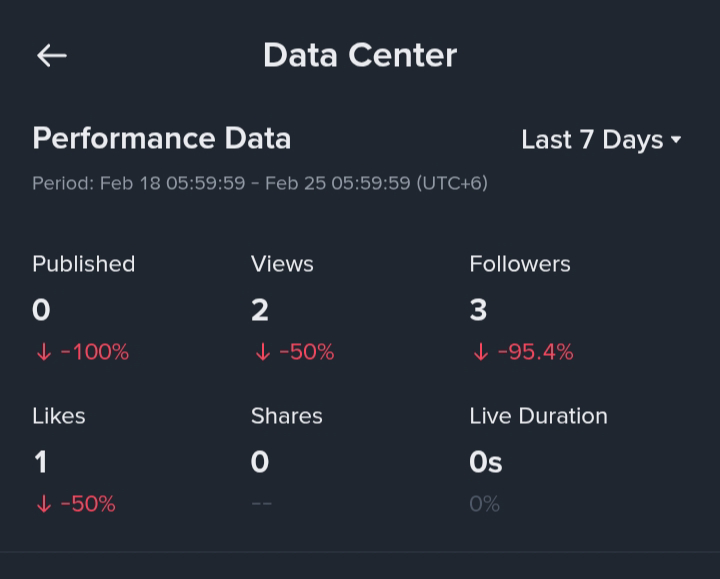
Task: Open the Last 7 Days dropdown
Action: [x=600, y=140]
